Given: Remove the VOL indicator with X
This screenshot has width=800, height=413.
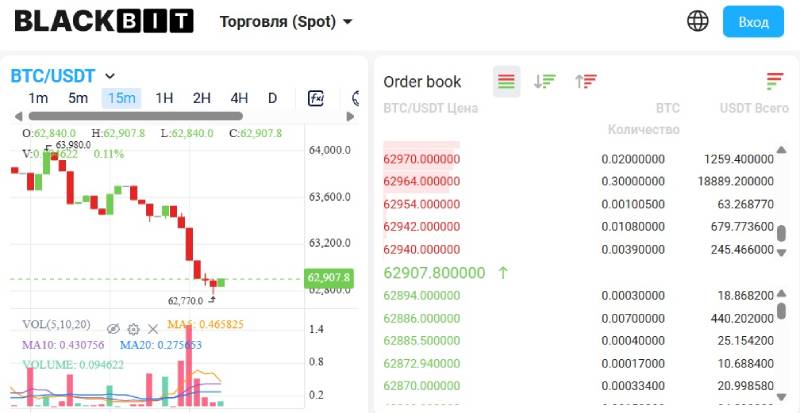Looking at the screenshot, I should 153,329.
